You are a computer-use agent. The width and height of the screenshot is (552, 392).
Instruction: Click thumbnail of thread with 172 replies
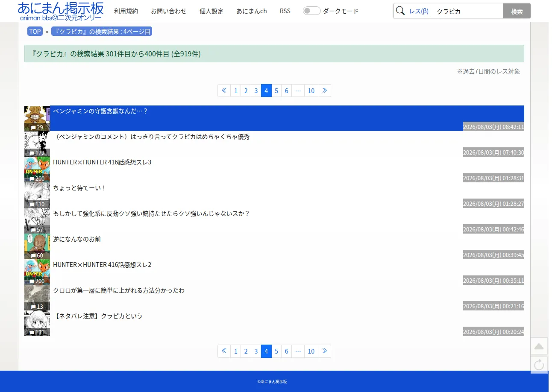[37, 144]
